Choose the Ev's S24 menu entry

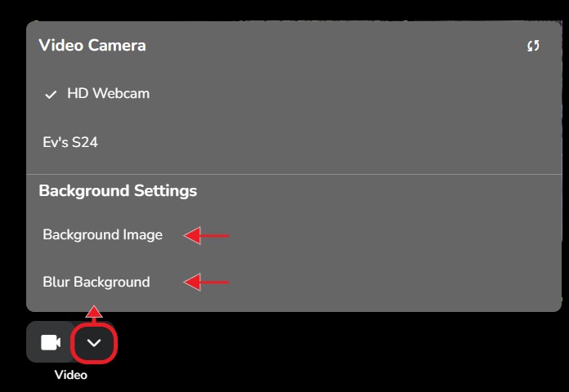pyautogui.click(x=70, y=142)
